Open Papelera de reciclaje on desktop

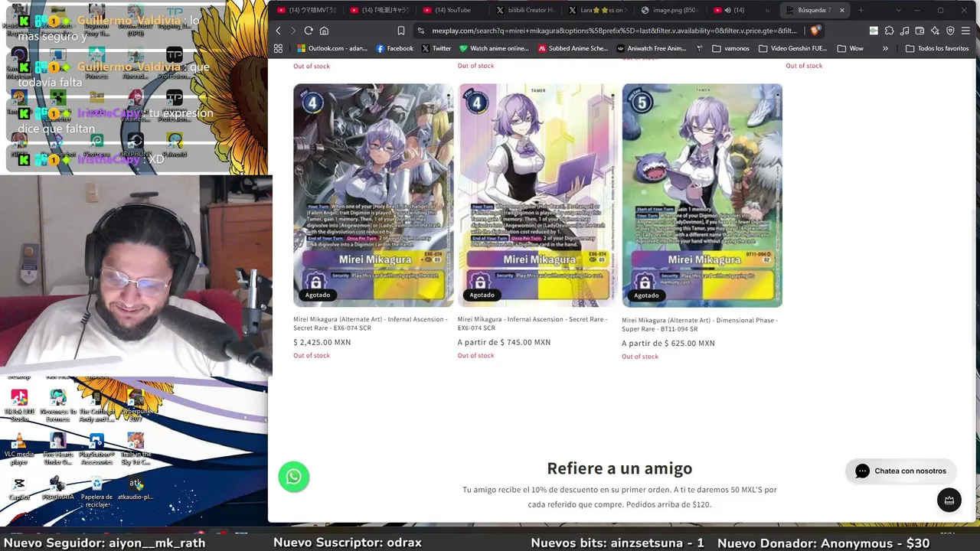tap(96, 491)
